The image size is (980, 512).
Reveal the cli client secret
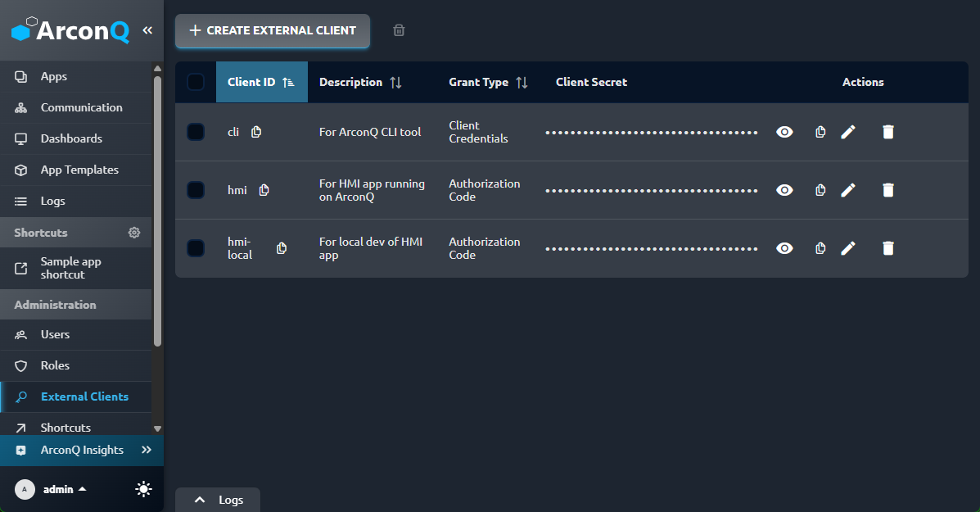pos(784,132)
